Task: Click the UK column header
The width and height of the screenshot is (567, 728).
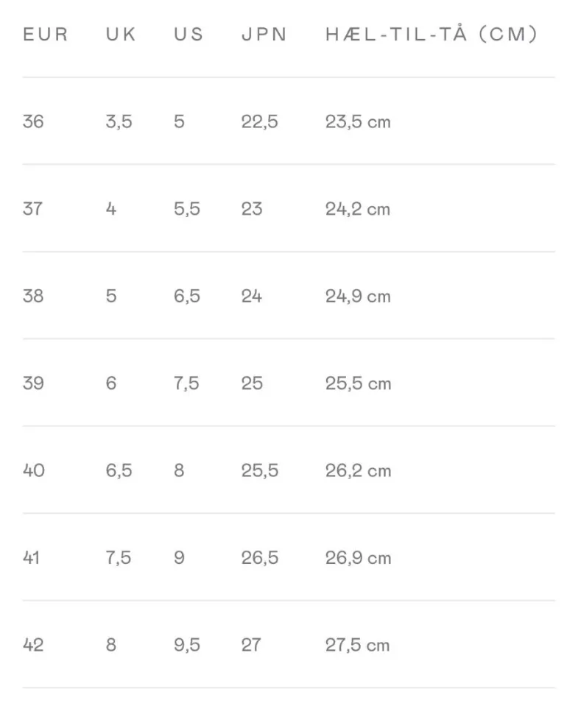Action: pos(121,35)
